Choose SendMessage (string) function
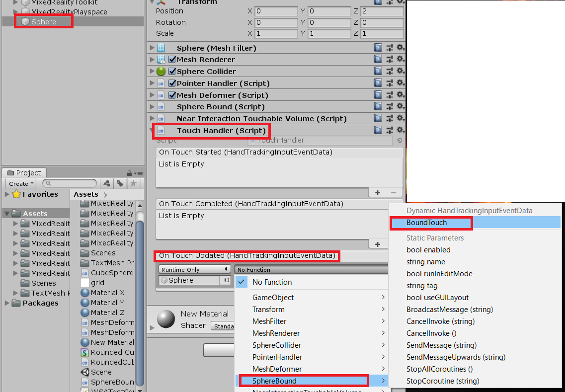The width and height of the screenshot is (565, 392). (441, 345)
